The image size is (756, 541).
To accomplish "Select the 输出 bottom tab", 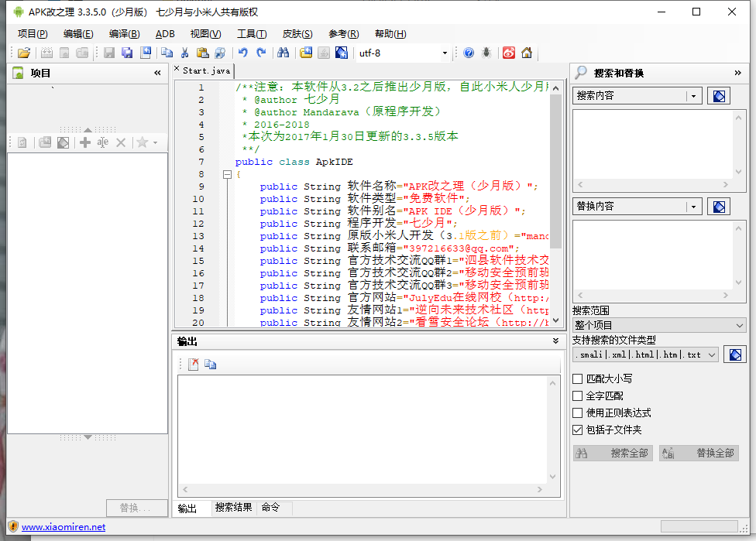I will point(187,508).
